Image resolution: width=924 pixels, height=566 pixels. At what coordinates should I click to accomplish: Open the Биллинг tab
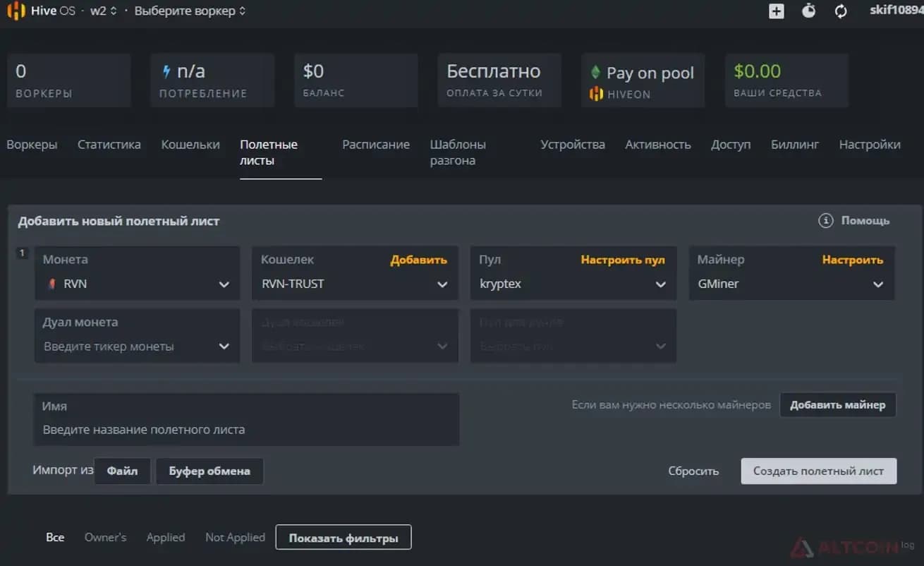point(795,145)
